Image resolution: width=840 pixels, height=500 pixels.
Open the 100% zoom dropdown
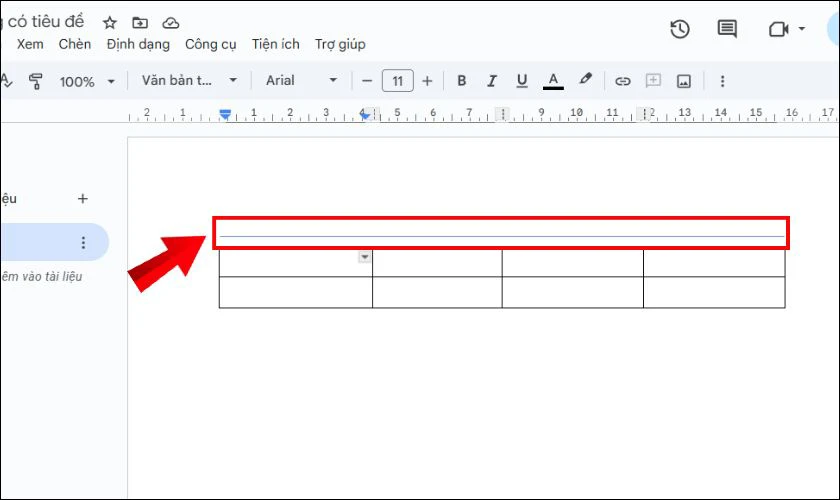87,81
